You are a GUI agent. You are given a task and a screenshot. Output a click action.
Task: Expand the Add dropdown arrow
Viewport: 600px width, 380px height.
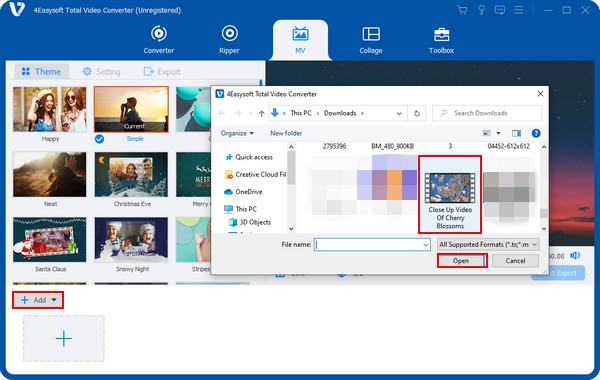54,300
